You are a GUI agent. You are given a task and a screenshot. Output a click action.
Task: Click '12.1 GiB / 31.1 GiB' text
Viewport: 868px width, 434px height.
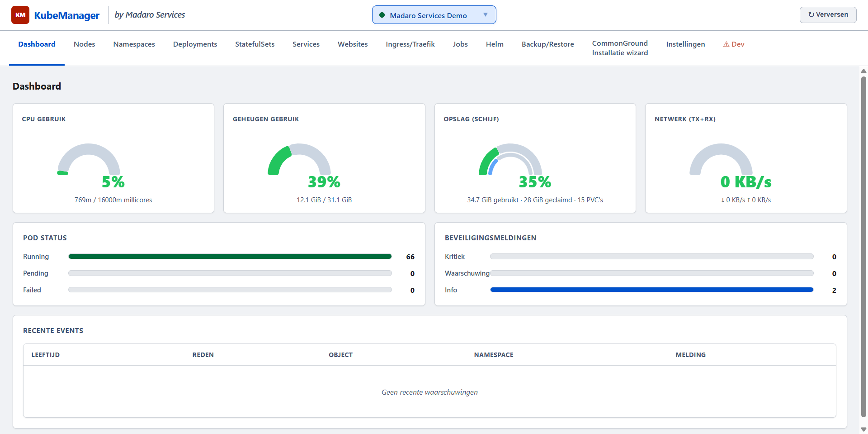(x=324, y=200)
